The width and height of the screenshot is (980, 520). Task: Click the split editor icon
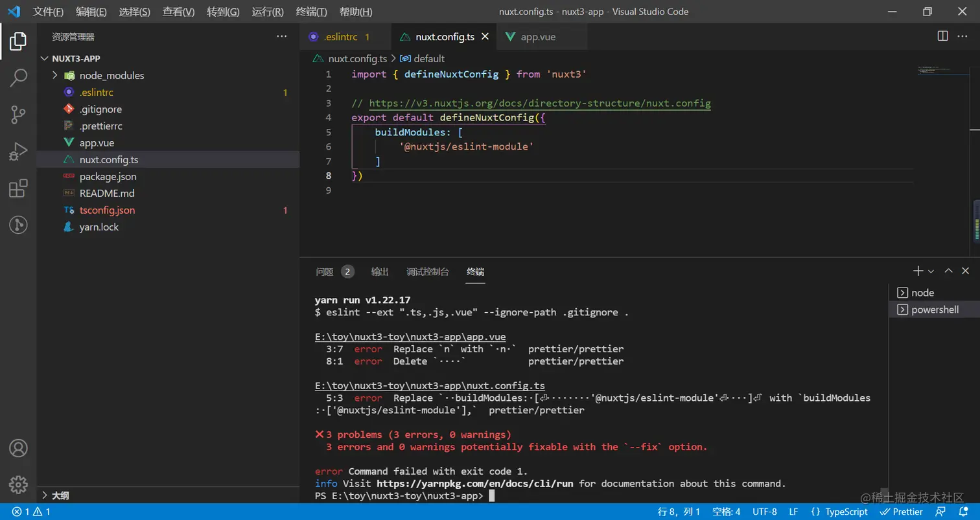click(943, 36)
